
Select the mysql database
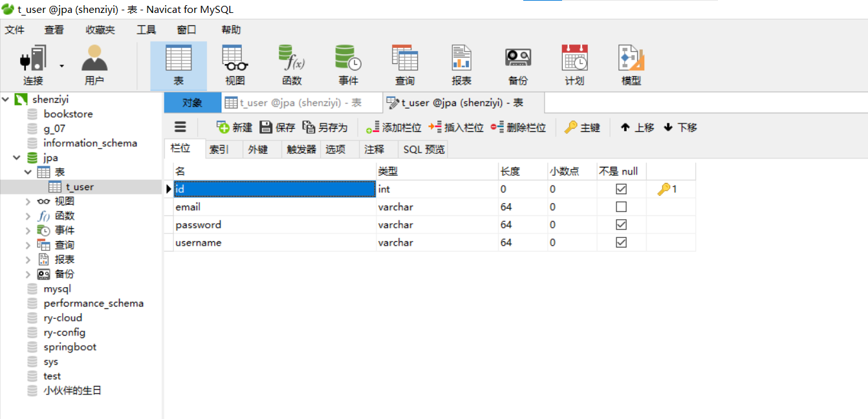click(x=57, y=288)
